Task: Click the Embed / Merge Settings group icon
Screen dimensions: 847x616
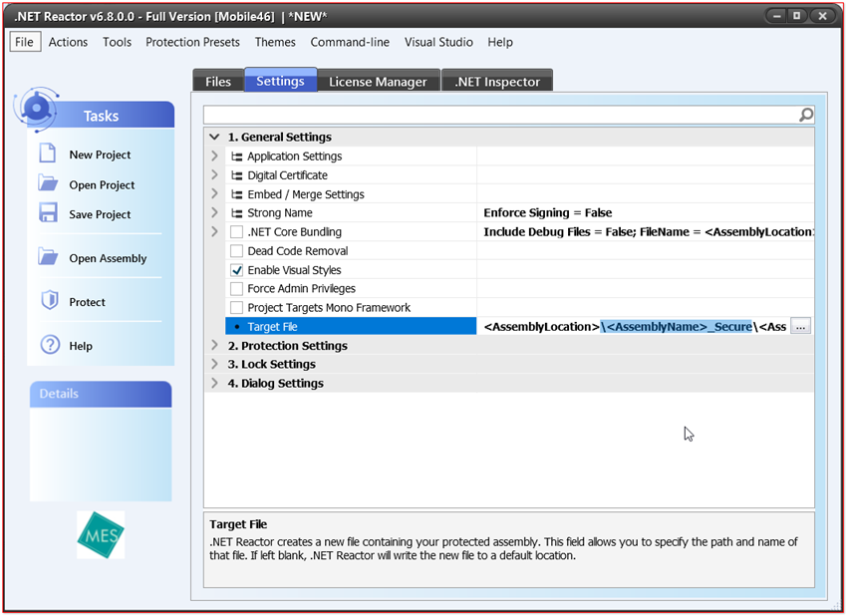Action: point(236,194)
